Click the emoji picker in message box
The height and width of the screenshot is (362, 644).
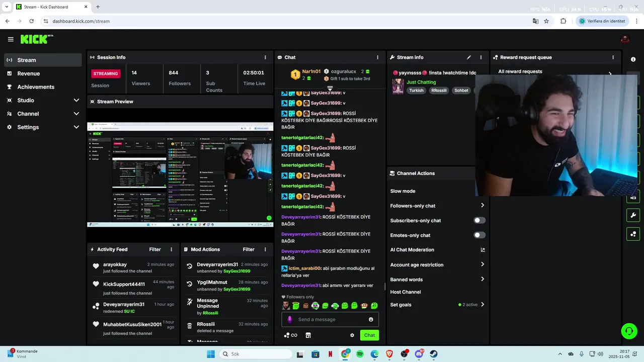[x=371, y=319]
